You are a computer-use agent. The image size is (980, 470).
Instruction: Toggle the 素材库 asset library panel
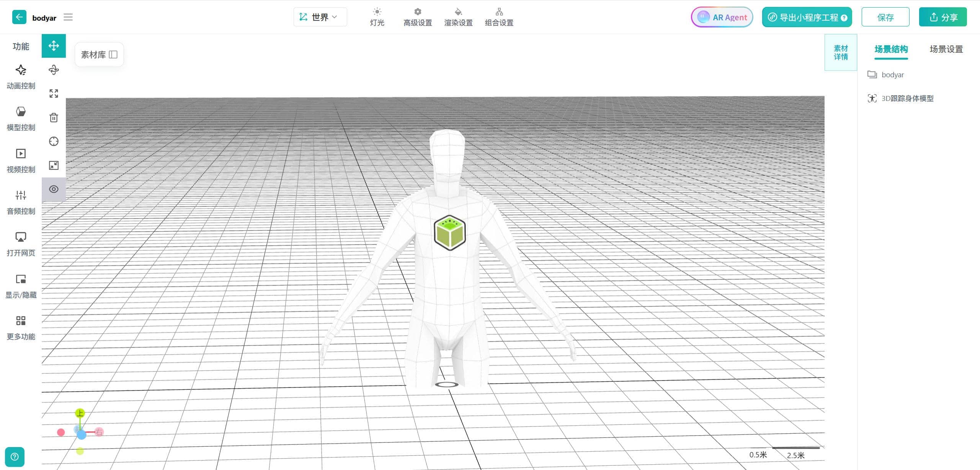[99, 55]
